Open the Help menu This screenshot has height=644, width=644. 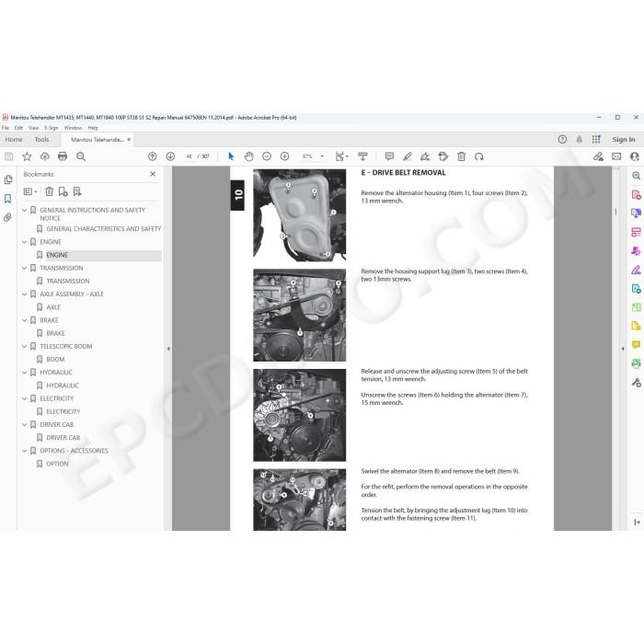click(93, 128)
